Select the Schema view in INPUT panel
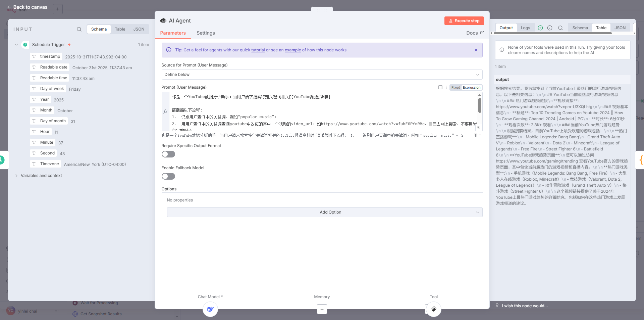Screen dimensions: 644x320 click(99, 29)
